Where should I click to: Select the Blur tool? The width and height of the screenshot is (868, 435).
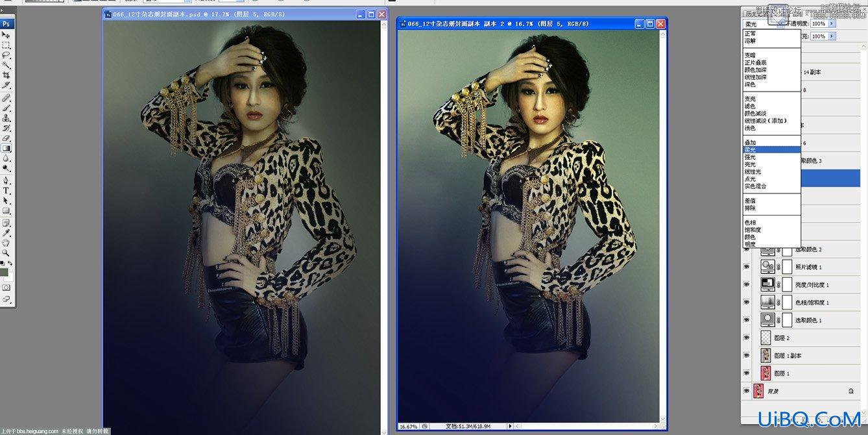[6, 158]
